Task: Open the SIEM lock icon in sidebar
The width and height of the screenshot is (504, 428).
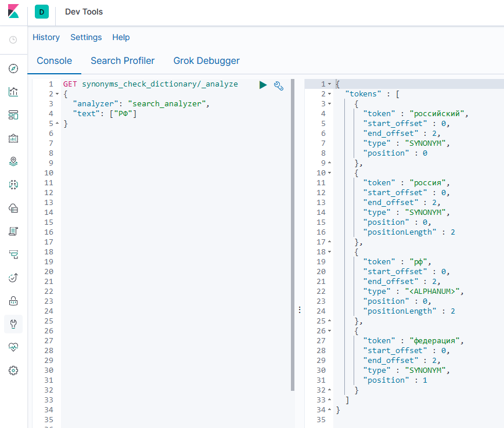Action: coord(13,301)
